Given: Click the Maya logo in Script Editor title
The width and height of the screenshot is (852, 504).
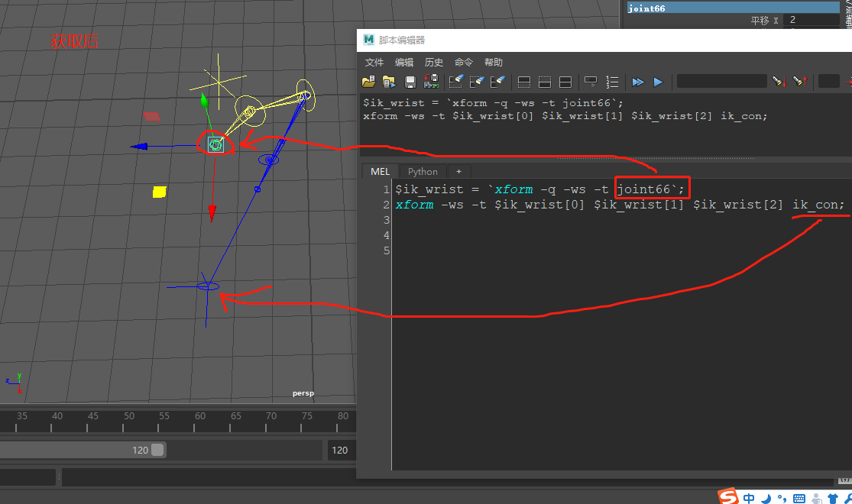Looking at the screenshot, I should click(369, 40).
